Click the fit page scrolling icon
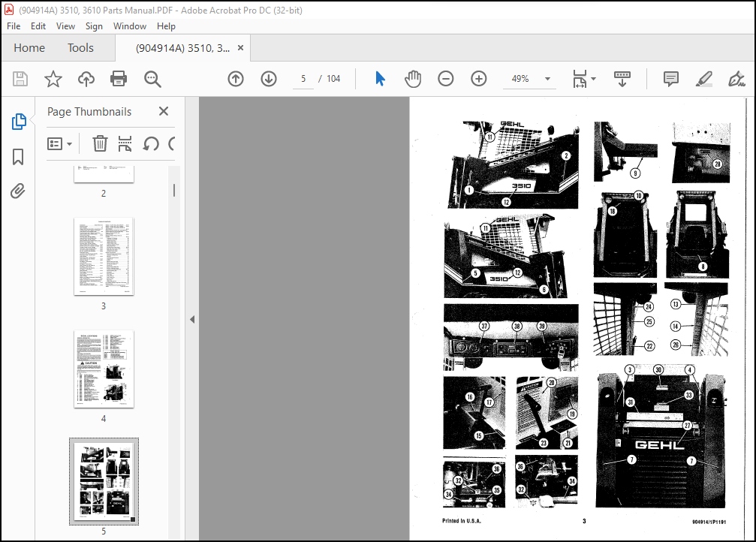 [580, 79]
